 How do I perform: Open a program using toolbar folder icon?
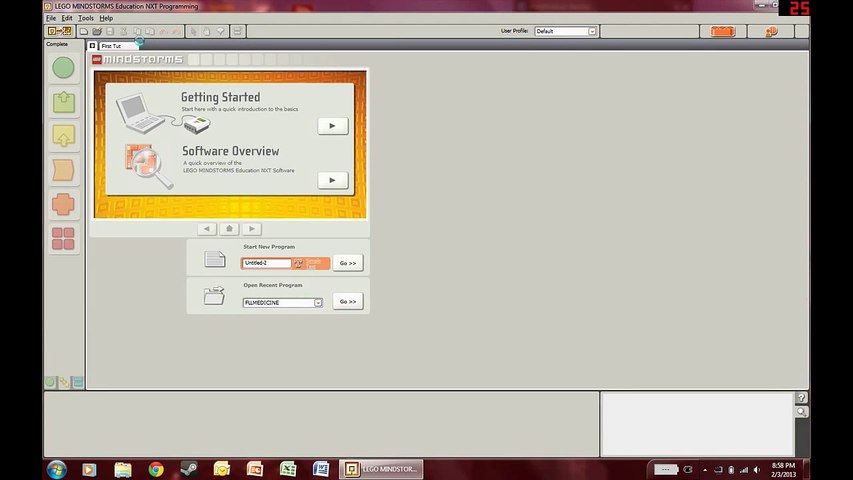[97, 32]
